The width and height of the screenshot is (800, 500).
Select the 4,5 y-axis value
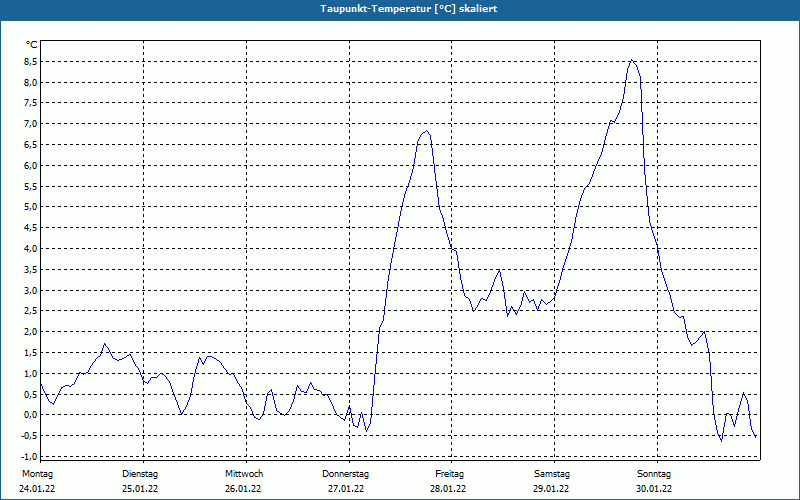30,228
